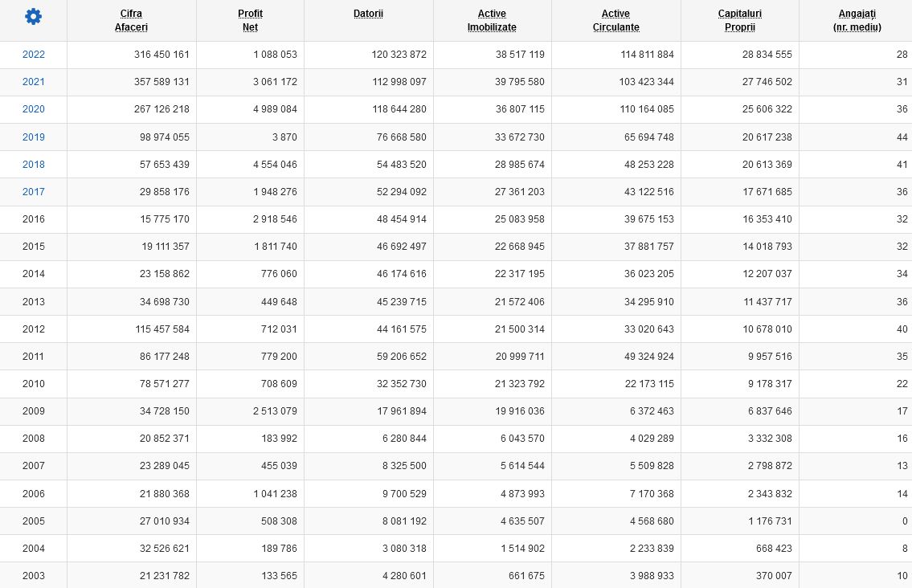
Task: Select equity value 14 018 793
Action: [767, 247]
